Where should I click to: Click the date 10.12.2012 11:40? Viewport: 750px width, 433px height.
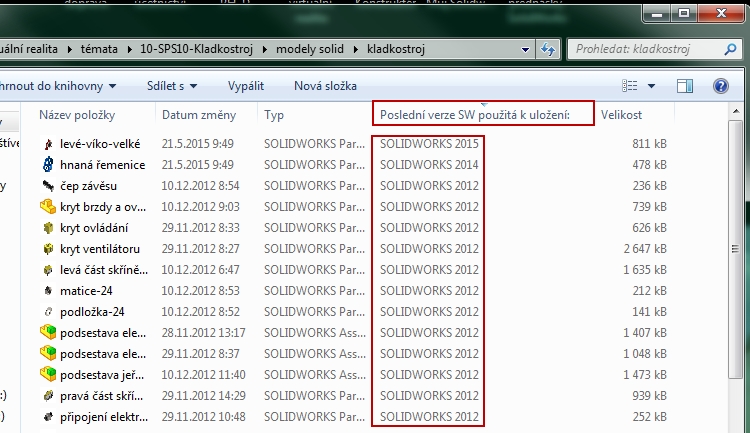tap(203, 375)
